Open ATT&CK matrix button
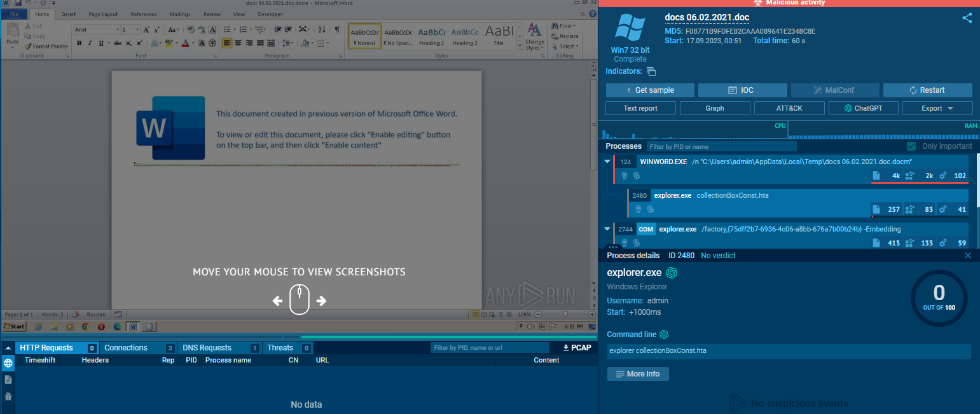 tap(789, 108)
